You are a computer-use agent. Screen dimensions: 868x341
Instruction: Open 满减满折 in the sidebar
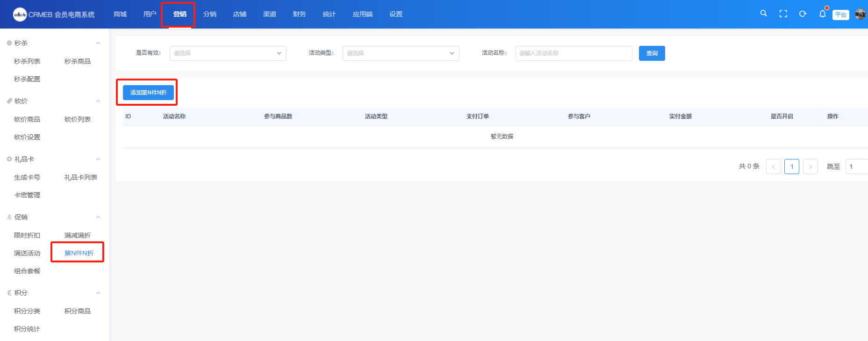click(x=78, y=235)
